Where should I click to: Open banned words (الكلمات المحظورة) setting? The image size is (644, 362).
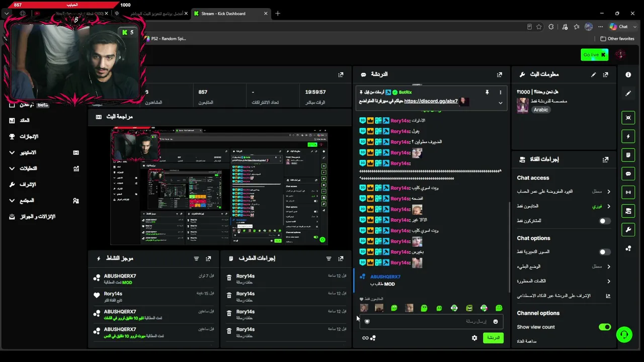(x=563, y=281)
